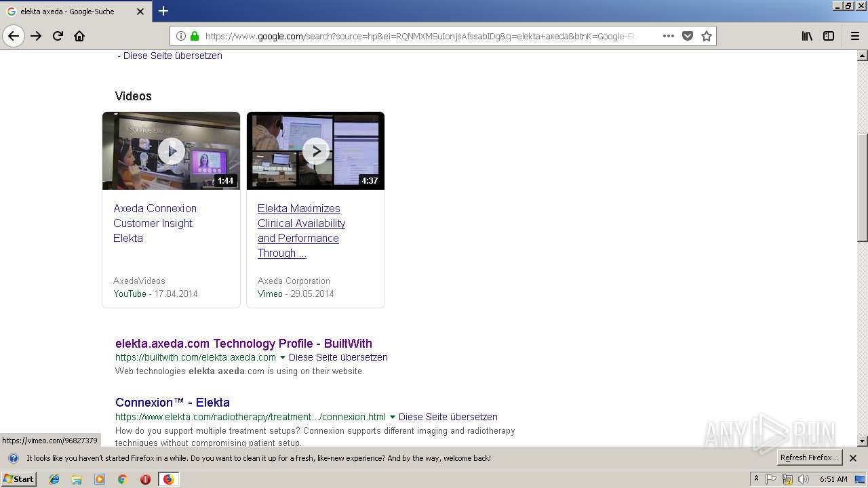Click the Vimeo source label
Image resolution: width=868 pixels, height=488 pixels.
(270, 293)
